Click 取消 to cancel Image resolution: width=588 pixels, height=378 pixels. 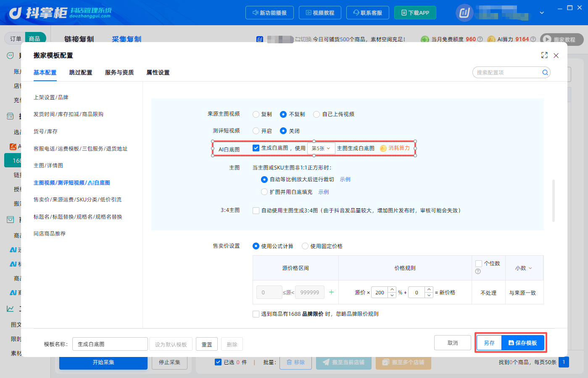click(x=453, y=343)
